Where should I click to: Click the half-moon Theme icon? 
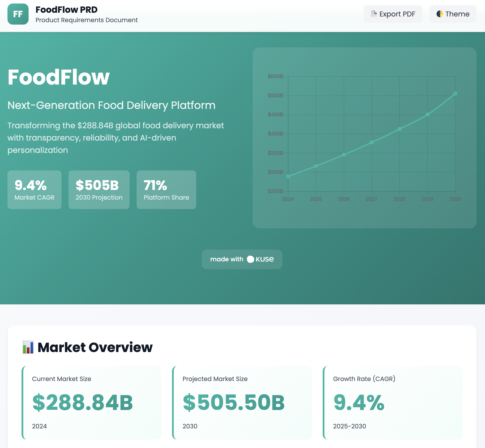(440, 14)
